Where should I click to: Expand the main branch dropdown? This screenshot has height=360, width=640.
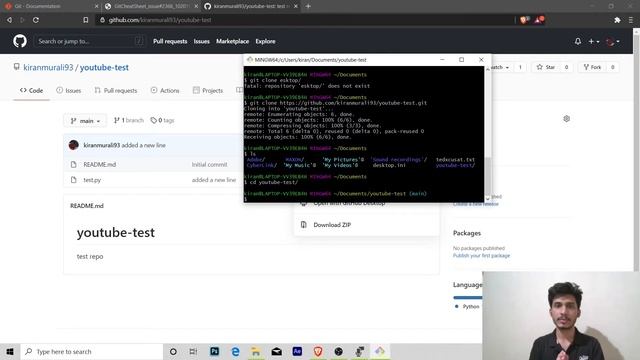pos(85,121)
